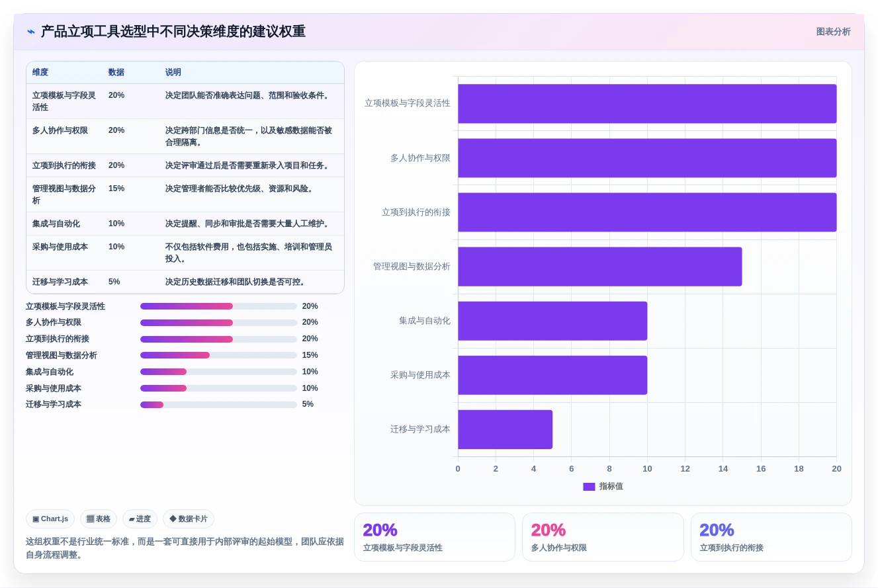
Task: Click the 集成与自动化 chart bar
Action: coord(552,321)
